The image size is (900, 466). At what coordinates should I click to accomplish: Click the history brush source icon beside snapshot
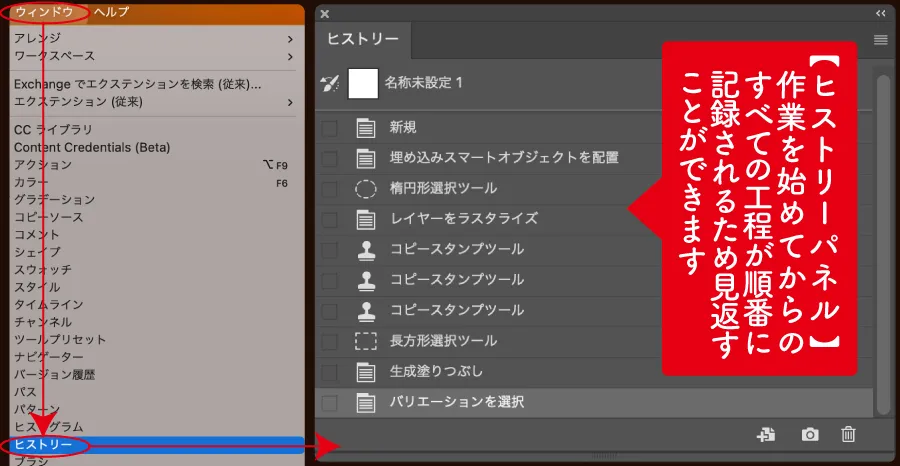330,84
